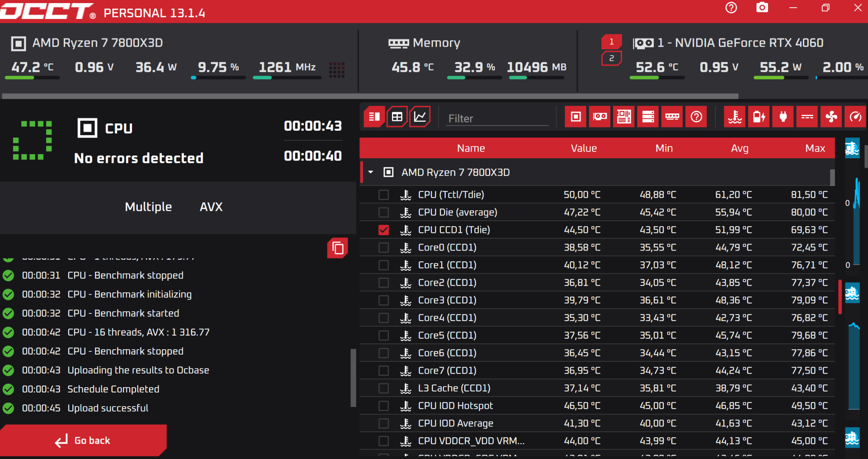Click the CPU usage 9.75 % reading
Image resolution: width=868 pixels, height=459 pixels.
tap(218, 67)
